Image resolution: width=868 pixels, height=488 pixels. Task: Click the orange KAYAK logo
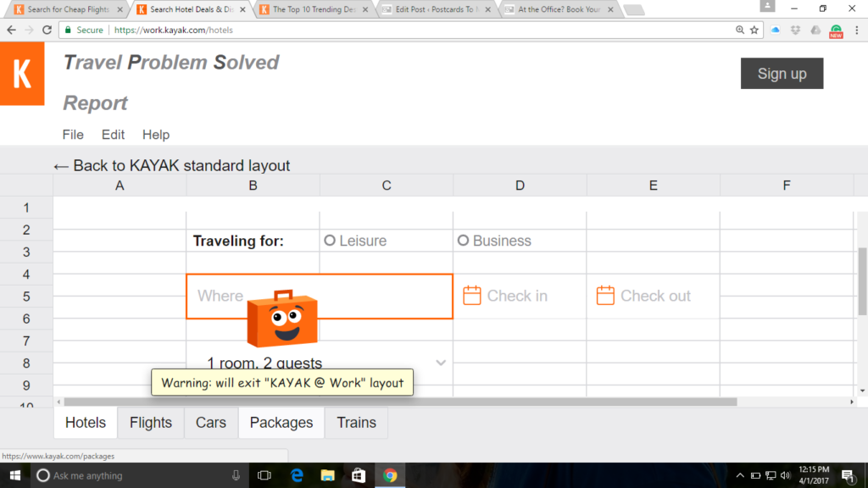22,75
